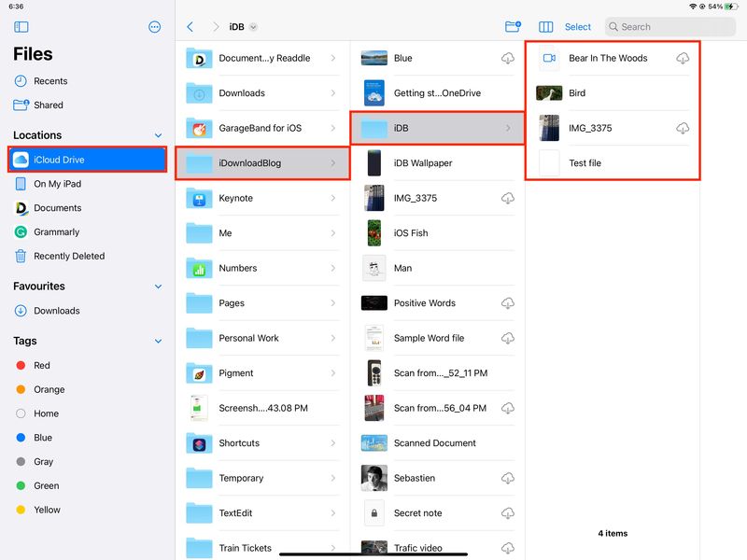747x560 pixels.
Task: Download Secret note via cloud icon
Action: pyautogui.click(x=508, y=512)
